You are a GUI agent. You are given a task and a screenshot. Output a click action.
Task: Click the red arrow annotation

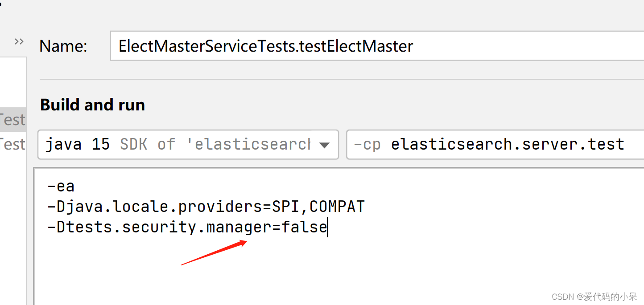pyautogui.click(x=214, y=252)
